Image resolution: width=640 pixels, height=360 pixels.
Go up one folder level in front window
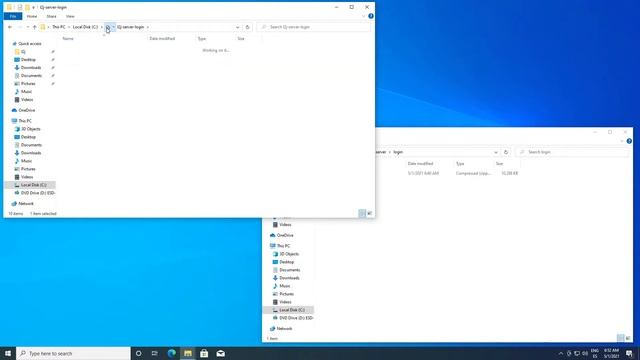click(35, 27)
